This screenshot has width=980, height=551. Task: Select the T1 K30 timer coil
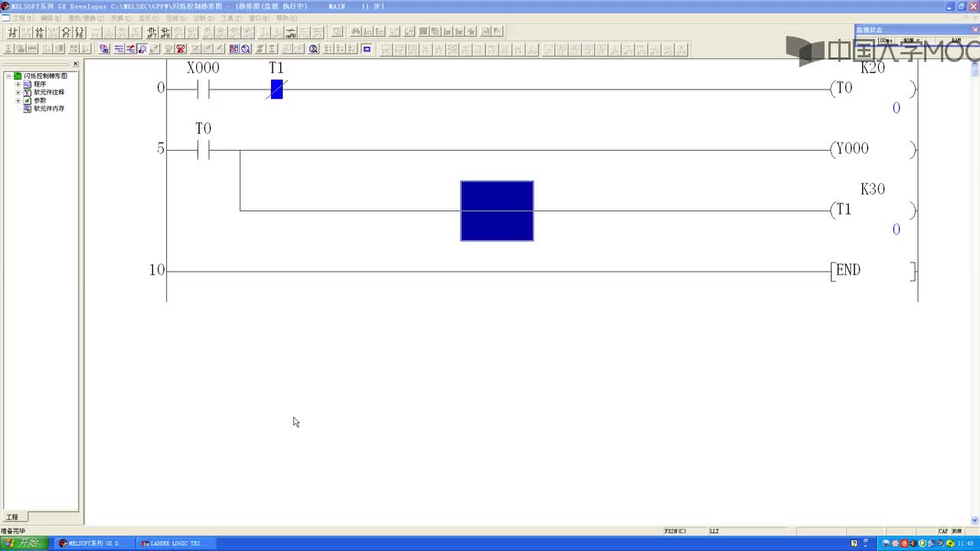(x=873, y=210)
